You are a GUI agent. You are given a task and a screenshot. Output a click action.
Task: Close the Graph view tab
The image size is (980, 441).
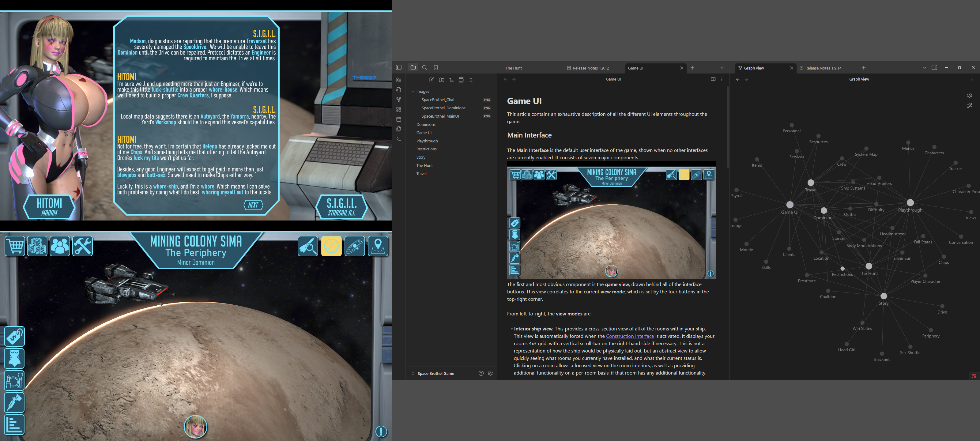pyautogui.click(x=792, y=68)
